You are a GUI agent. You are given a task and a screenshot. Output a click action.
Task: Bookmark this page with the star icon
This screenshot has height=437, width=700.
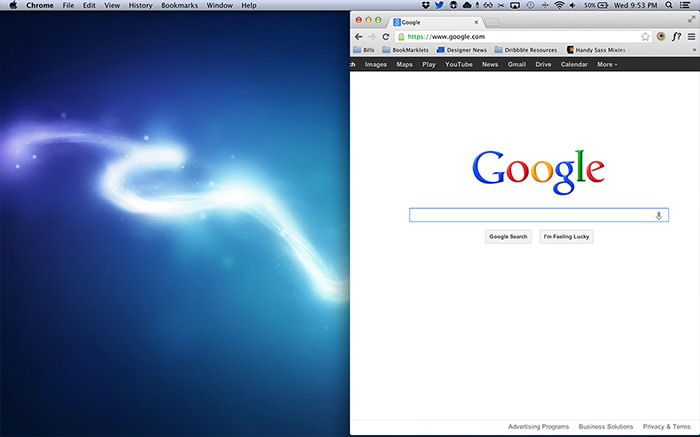(x=645, y=37)
